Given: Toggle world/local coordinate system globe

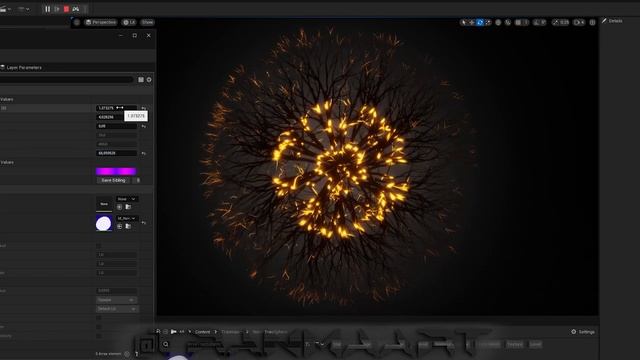Looking at the screenshot, I should [x=498, y=22].
